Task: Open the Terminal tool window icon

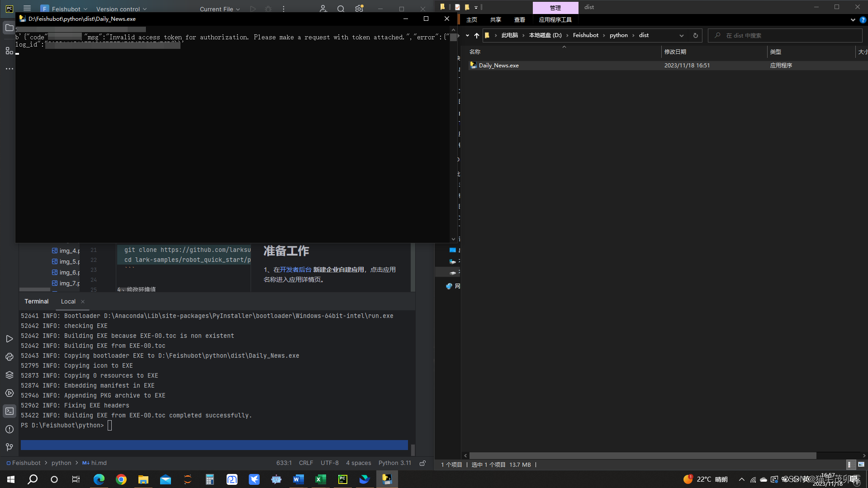Action: (x=9, y=411)
